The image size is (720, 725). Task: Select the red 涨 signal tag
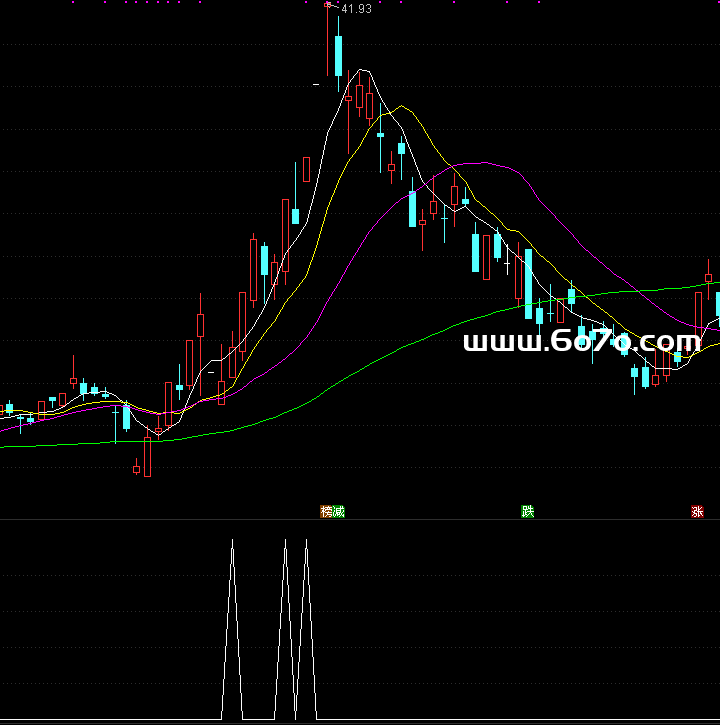(x=697, y=511)
